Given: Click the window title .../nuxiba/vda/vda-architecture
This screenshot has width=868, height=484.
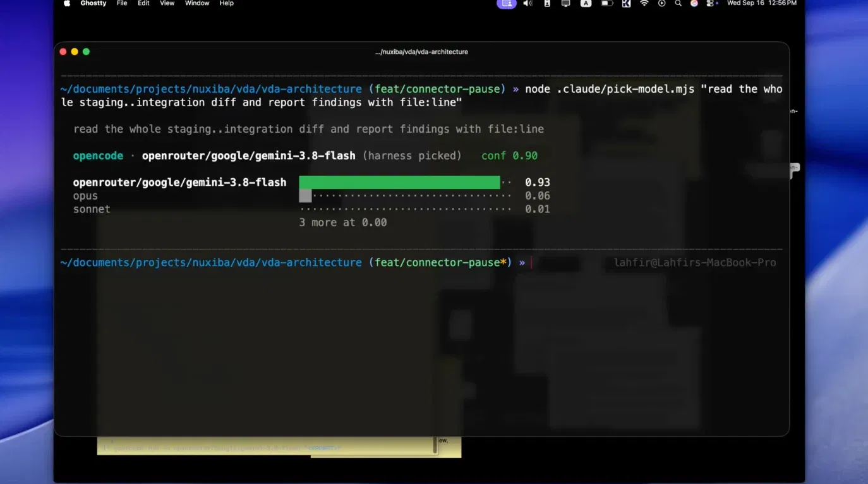Looking at the screenshot, I should point(421,52).
